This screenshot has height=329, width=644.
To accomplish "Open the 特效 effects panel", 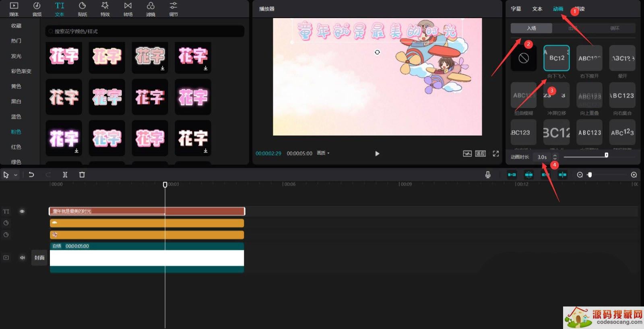I will click(105, 9).
